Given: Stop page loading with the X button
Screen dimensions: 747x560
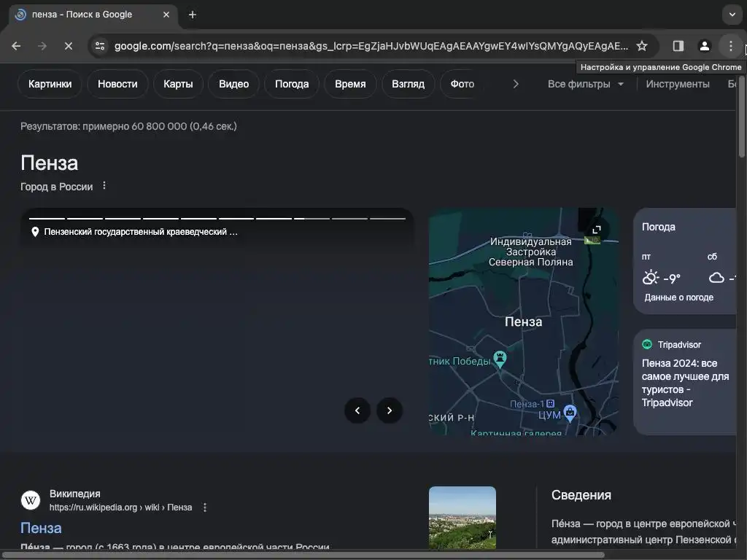Looking at the screenshot, I should [x=68, y=46].
